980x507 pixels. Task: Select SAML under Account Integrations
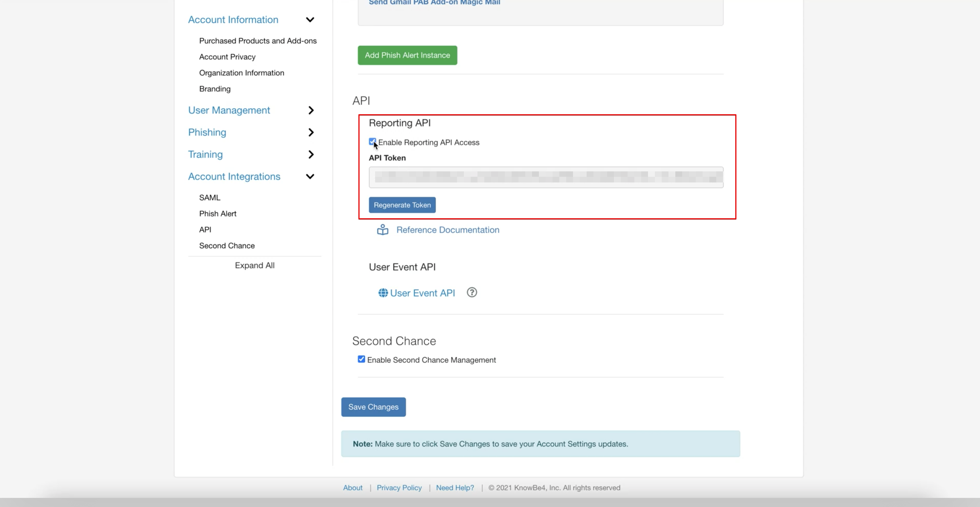tap(209, 198)
